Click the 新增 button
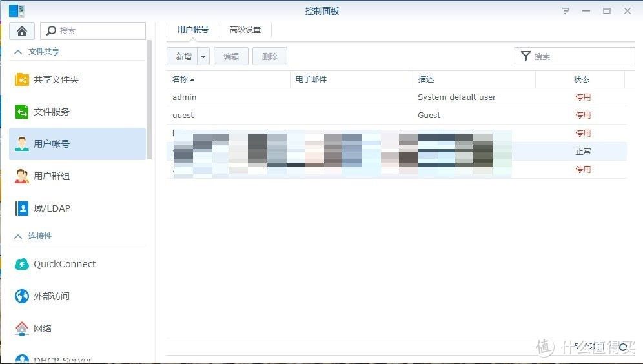The image size is (643, 364). (183, 57)
